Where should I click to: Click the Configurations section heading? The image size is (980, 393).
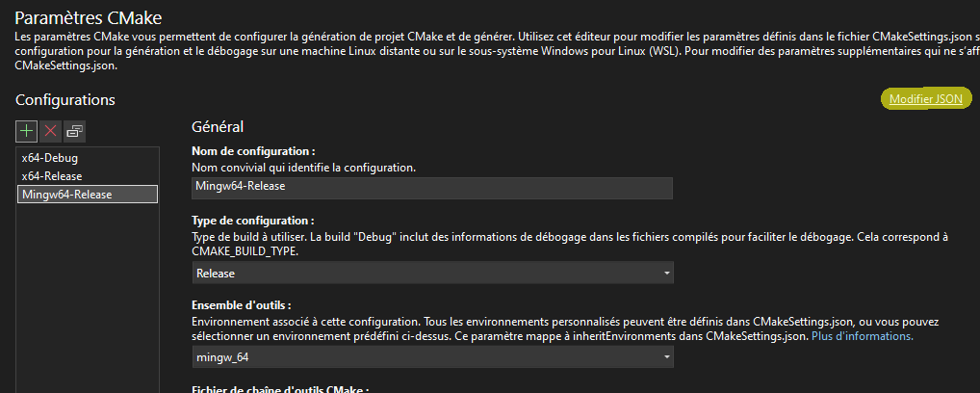(65, 99)
